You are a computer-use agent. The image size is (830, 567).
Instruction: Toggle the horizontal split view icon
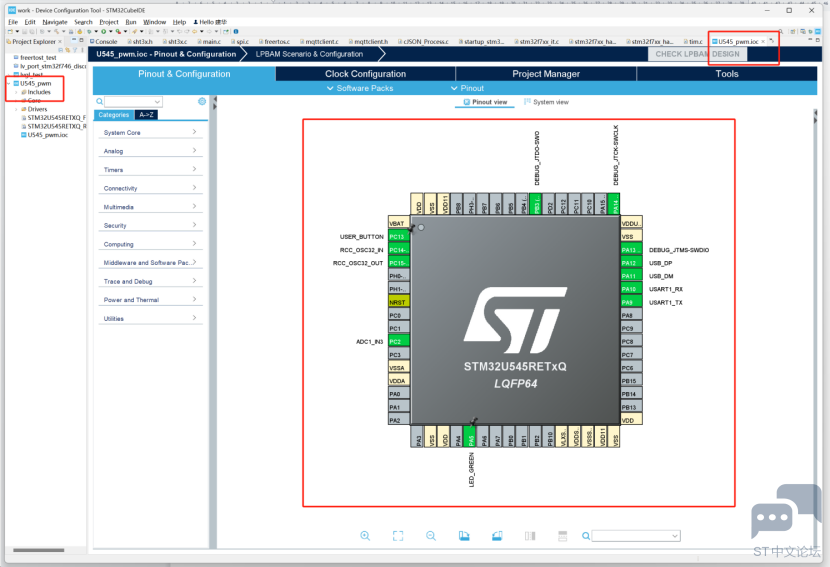click(x=563, y=536)
